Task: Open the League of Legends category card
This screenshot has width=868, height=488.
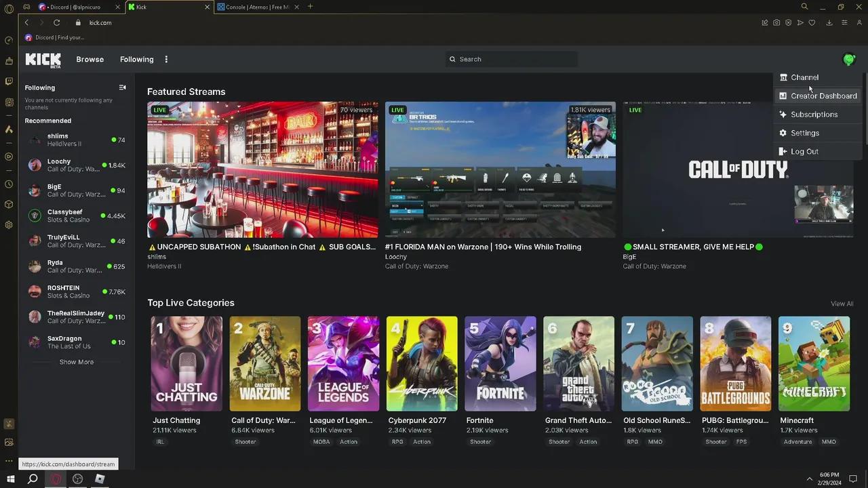Action: coord(343,363)
